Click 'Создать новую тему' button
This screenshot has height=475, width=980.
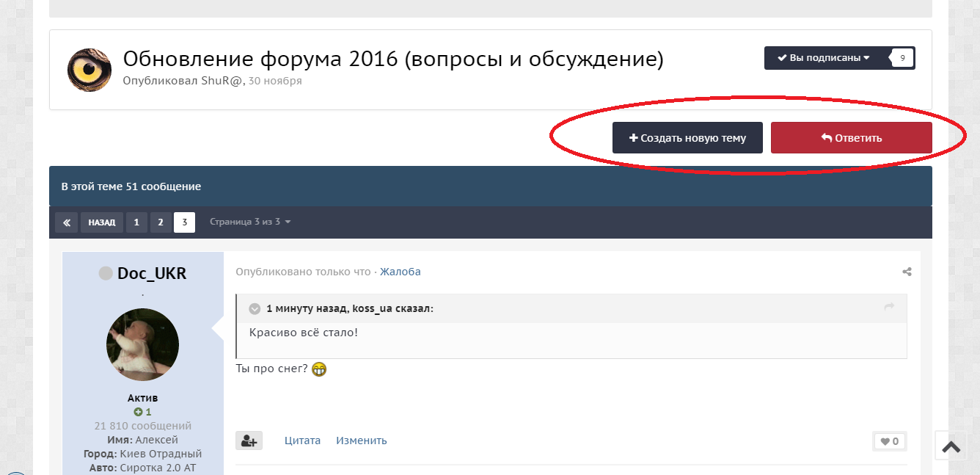(x=687, y=138)
